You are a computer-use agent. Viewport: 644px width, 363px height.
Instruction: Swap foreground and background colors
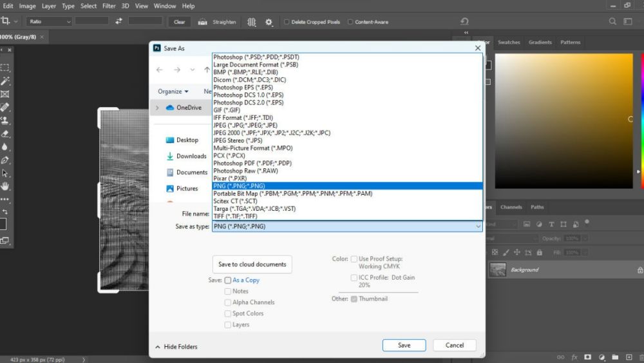click(5, 211)
